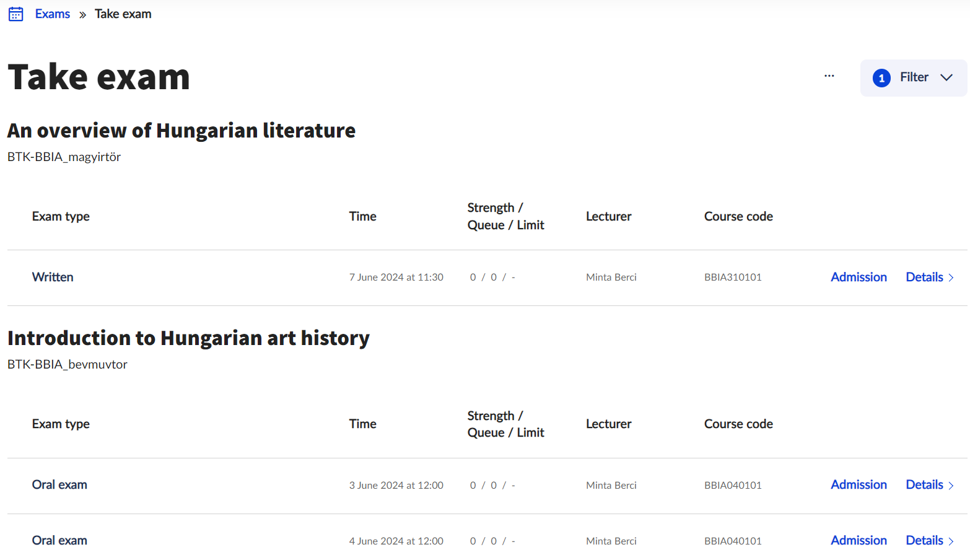Open Details for 3 June Oral exam
970x560 pixels.
pos(924,484)
